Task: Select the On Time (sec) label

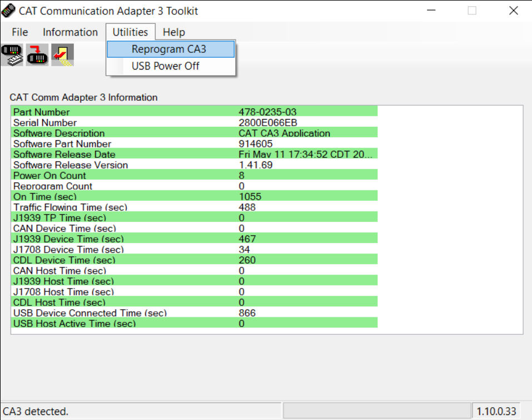Action: click(x=45, y=196)
